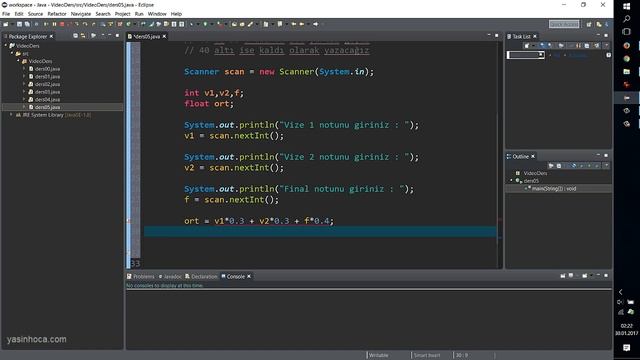
Task: Close the ders05.java editor tab
Action: pyautogui.click(x=164, y=36)
